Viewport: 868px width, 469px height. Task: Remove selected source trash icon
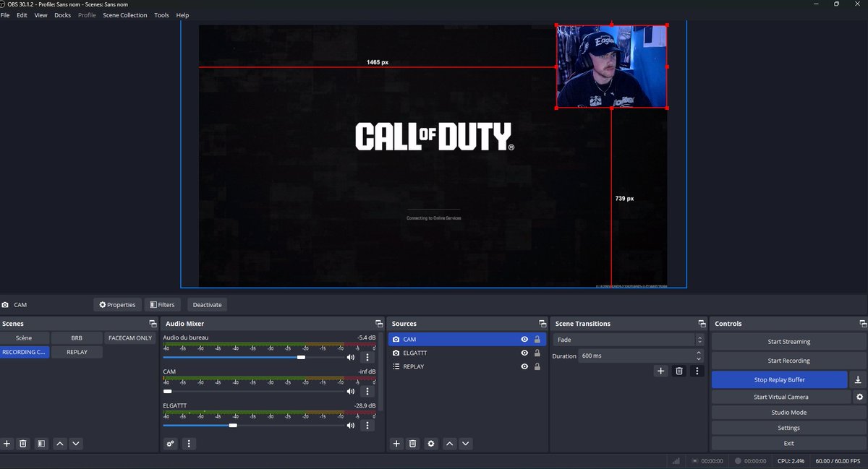(412, 444)
